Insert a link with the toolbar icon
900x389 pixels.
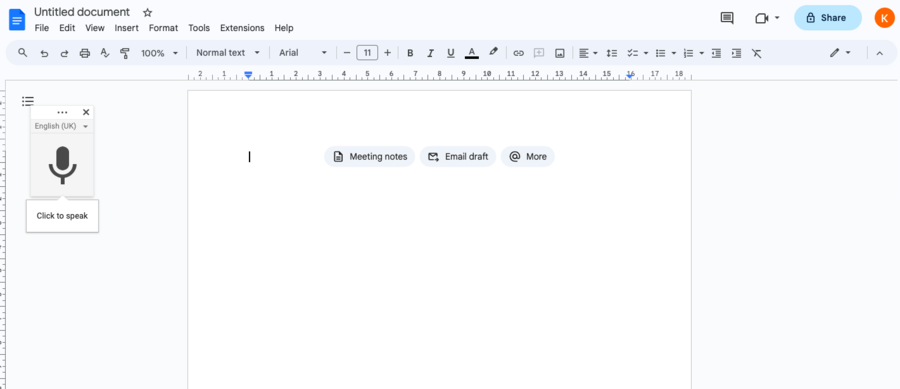518,53
